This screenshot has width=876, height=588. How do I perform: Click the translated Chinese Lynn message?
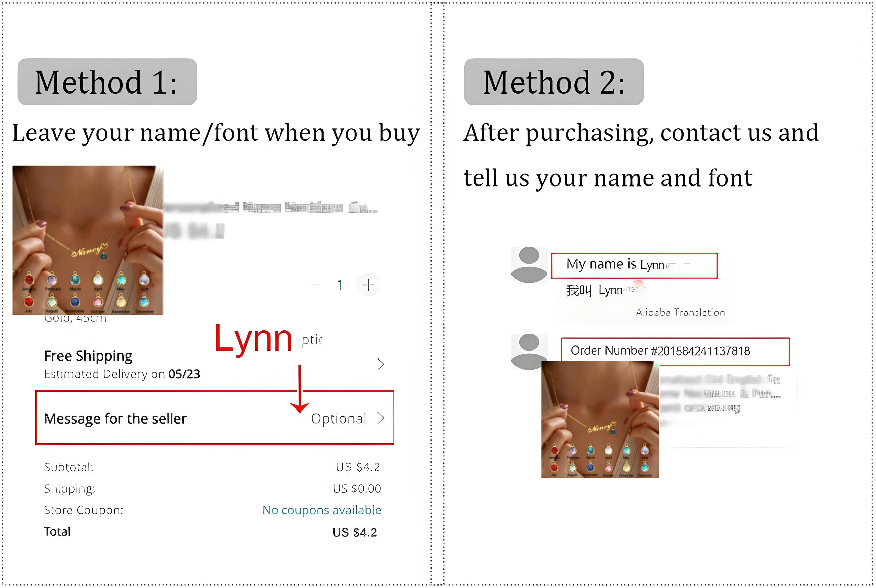click(606, 290)
